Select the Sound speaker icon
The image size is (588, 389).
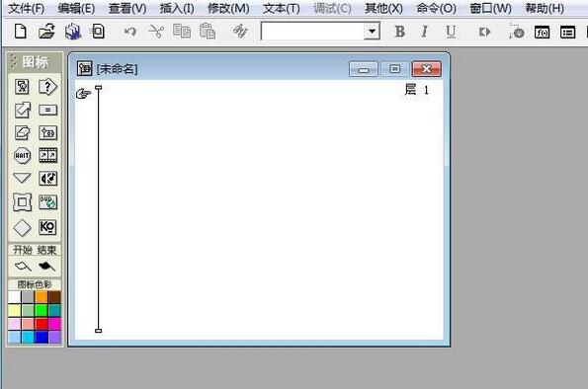click(48, 179)
